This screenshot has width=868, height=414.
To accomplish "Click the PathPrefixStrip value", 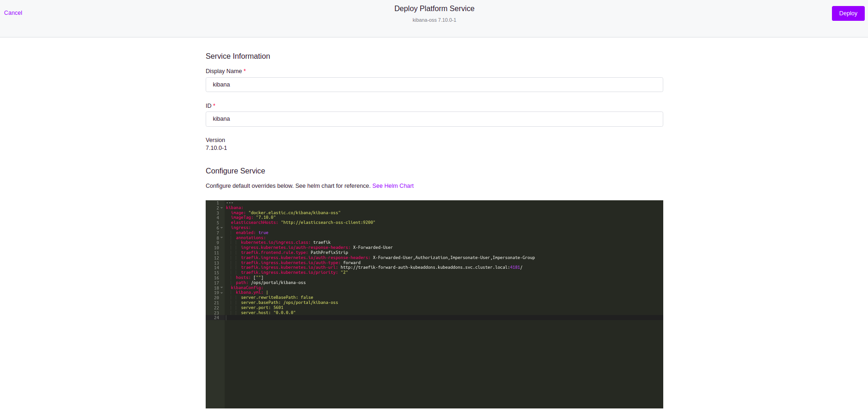I will [x=329, y=253].
